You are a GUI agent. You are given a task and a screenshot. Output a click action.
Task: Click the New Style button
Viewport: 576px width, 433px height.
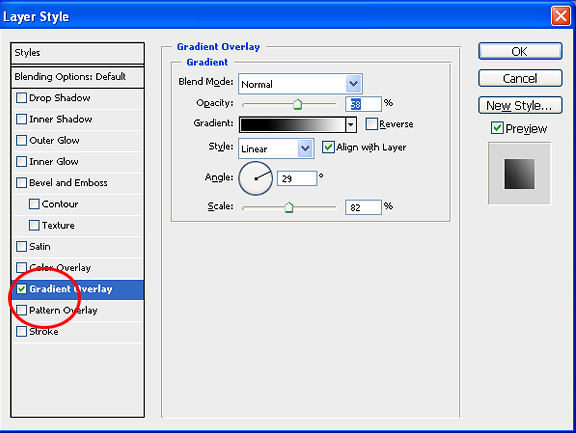click(520, 105)
